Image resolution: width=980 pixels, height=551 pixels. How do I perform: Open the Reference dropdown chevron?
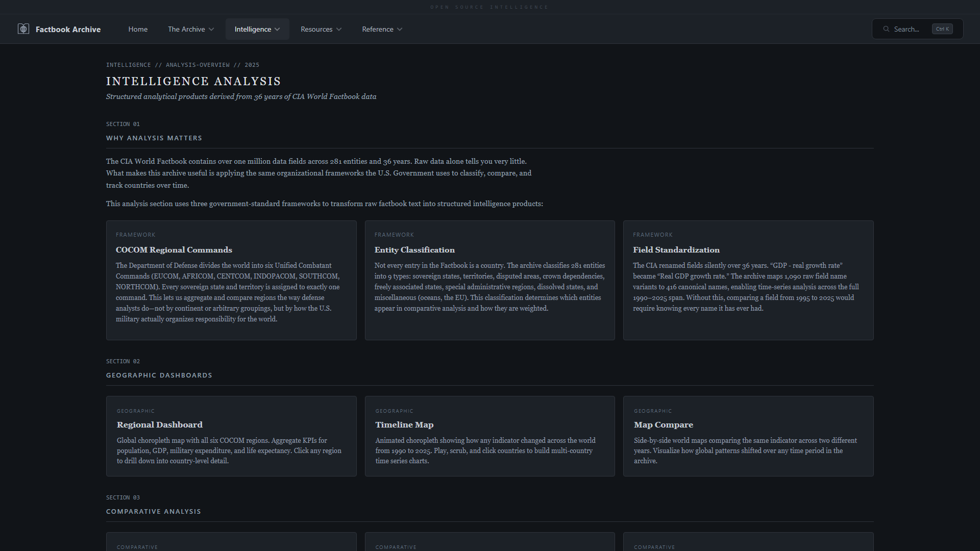[400, 30]
